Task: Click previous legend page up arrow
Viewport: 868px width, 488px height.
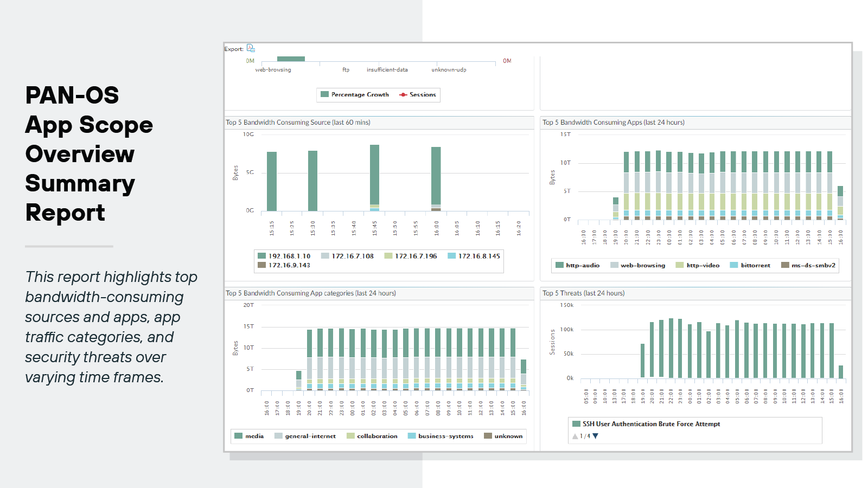Action: pyautogui.click(x=575, y=436)
